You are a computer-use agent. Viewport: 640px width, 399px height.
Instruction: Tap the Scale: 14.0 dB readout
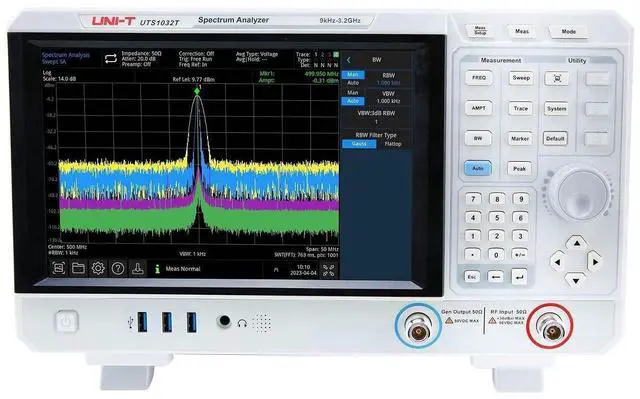click(59, 78)
